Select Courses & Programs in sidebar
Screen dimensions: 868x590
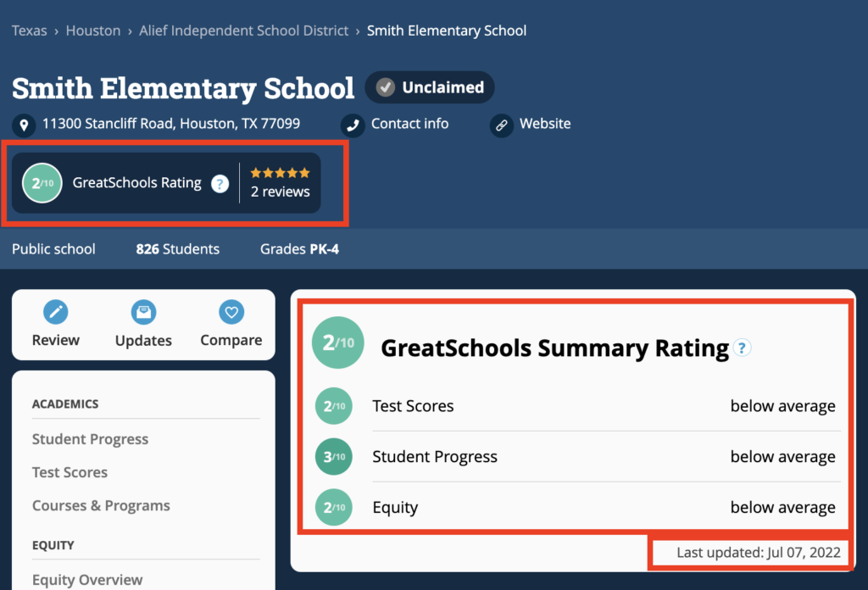click(102, 506)
